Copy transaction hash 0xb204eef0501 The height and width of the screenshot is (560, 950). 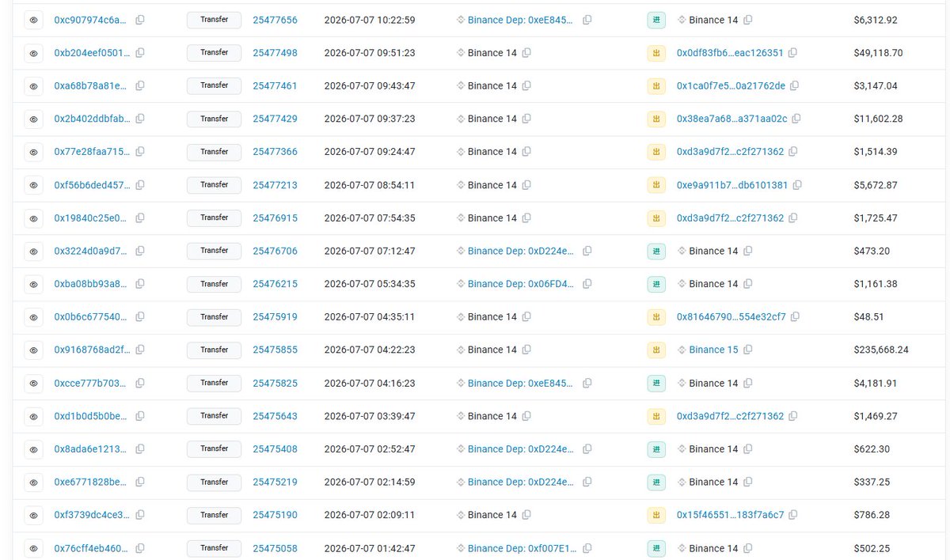[x=140, y=53]
